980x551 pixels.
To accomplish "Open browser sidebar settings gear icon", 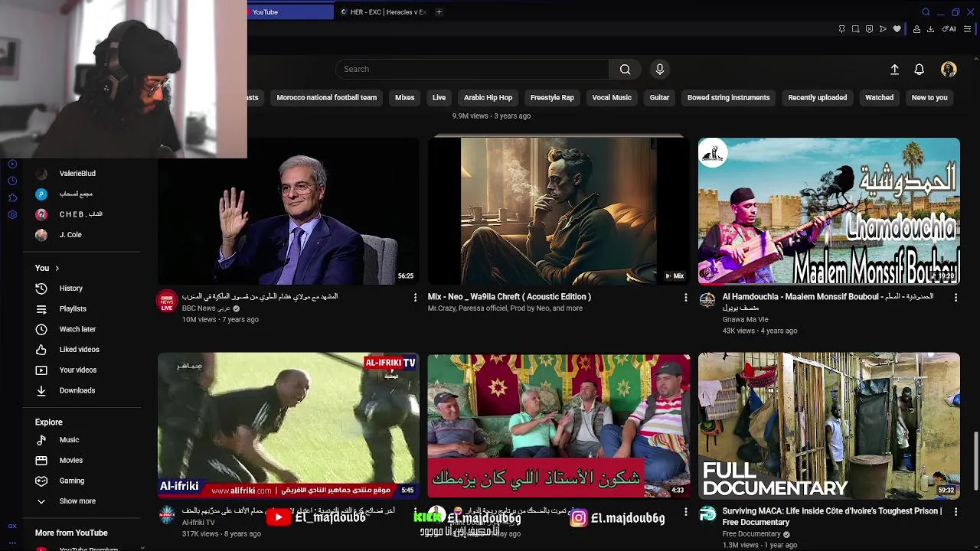I will coord(12,214).
